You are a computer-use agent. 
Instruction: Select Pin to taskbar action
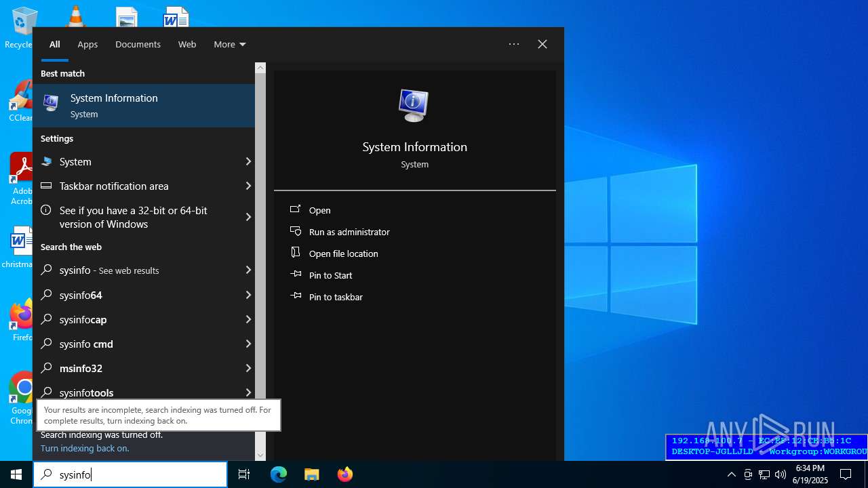tap(336, 297)
